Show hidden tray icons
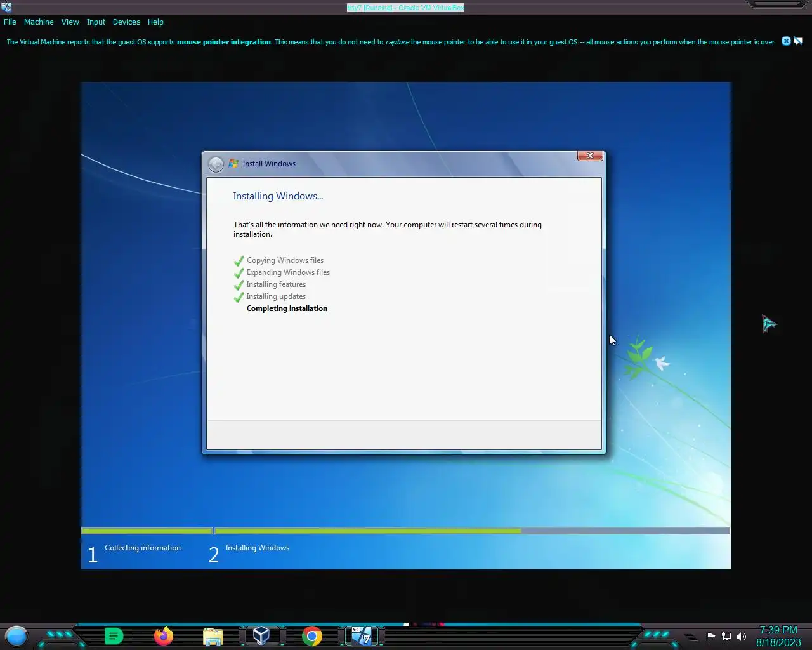This screenshot has height=650, width=812. tap(691, 637)
